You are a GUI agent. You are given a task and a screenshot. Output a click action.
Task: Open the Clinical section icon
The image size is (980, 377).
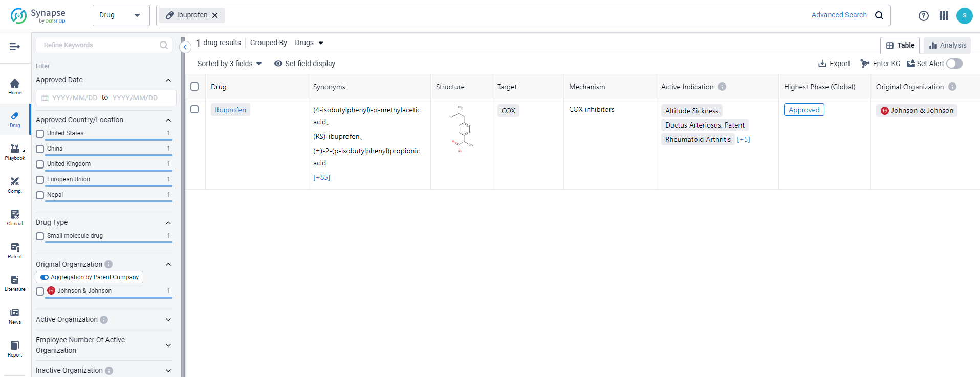pyautogui.click(x=15, y=217)
